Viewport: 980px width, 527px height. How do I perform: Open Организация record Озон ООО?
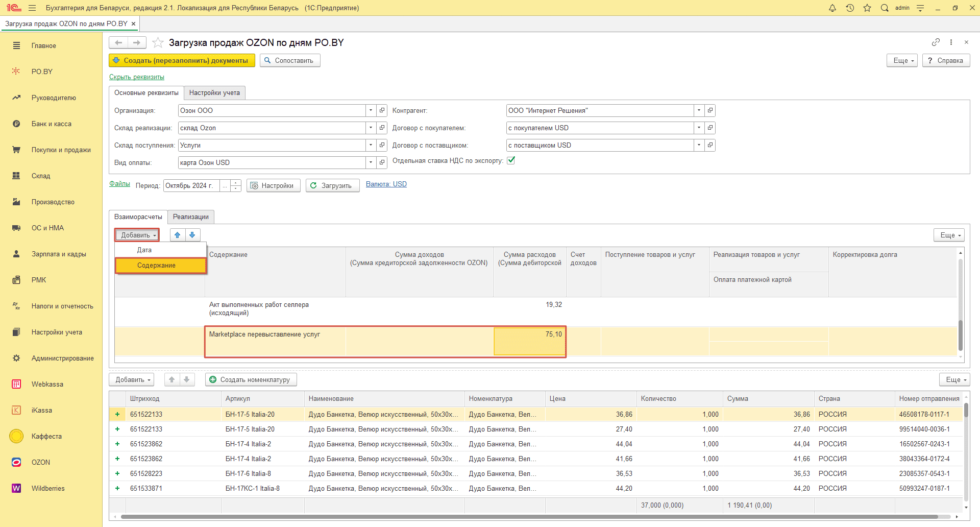pos(382,110)
